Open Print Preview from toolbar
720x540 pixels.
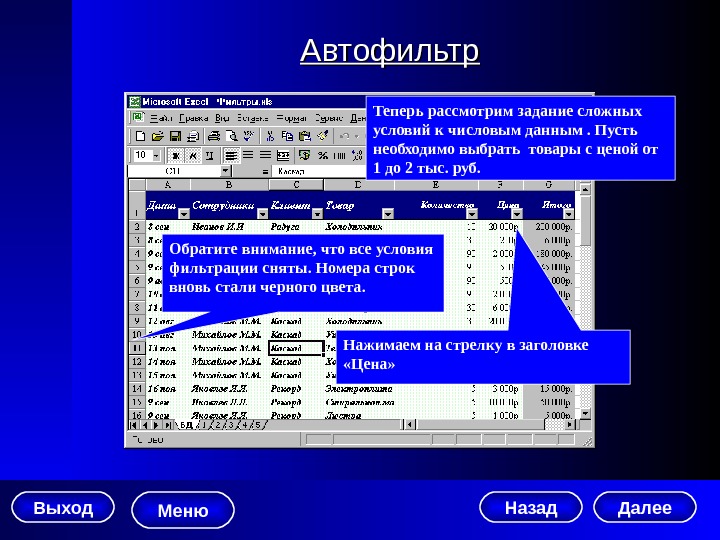(x=232, y=136)
